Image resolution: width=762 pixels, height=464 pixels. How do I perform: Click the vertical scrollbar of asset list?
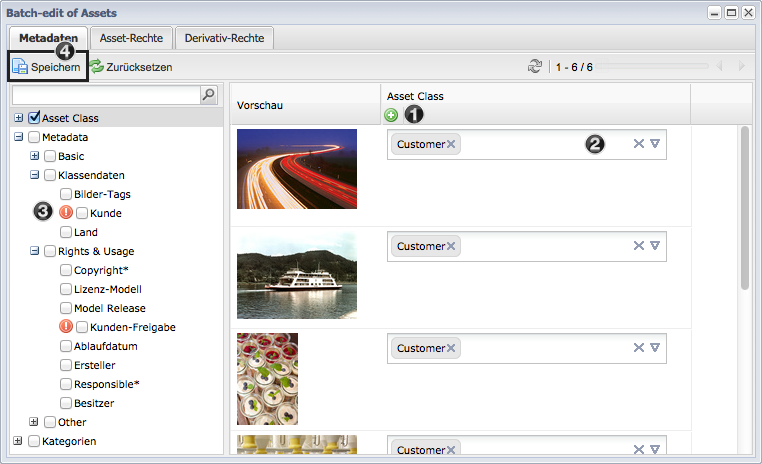click(745, 208)
